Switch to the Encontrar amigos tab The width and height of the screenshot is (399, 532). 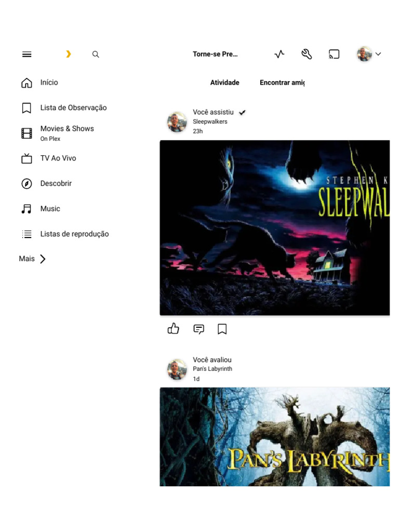(x=282, y=83)
